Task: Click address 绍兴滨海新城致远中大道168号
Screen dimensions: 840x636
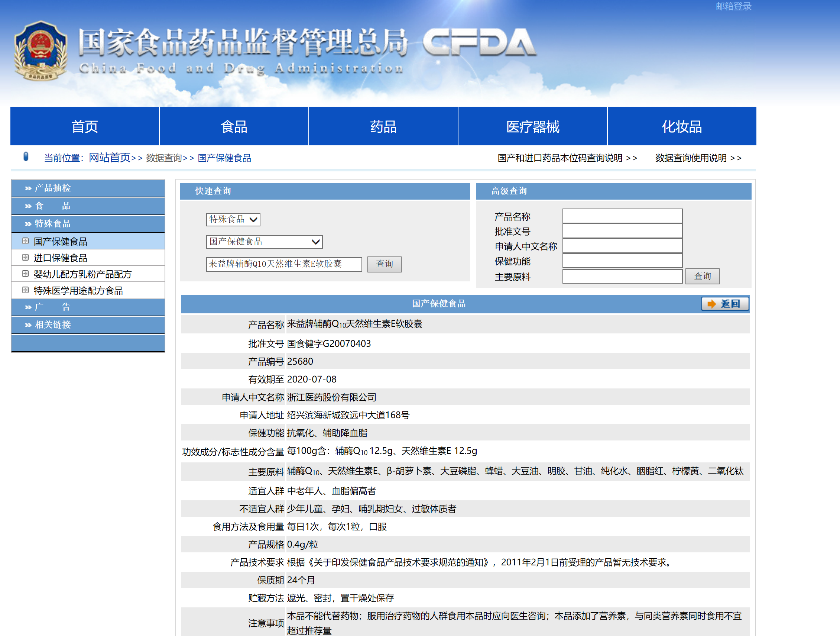Action: (x=348, y=415)
